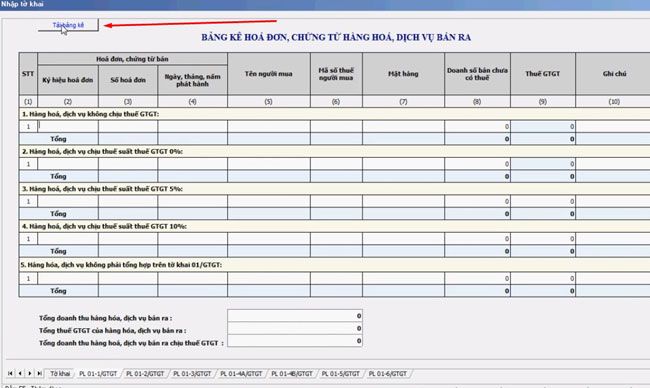Image resolution: width=650 pixels, height=388 pixels.
Task: Click Tổng doanh thu hàng hóa bán ra field
Action: pyautogui.click(x=295, y=316)
